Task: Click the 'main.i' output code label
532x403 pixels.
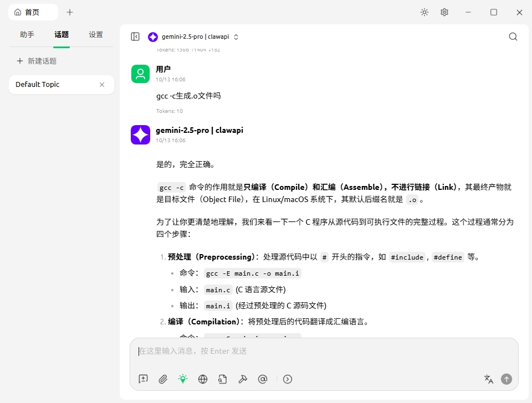Action: point(218,306)
